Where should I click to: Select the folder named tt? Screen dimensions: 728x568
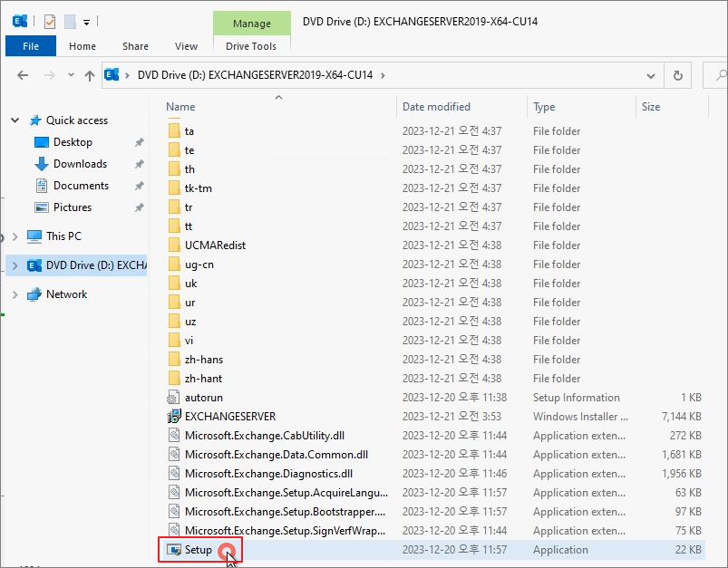click(188, 226)
